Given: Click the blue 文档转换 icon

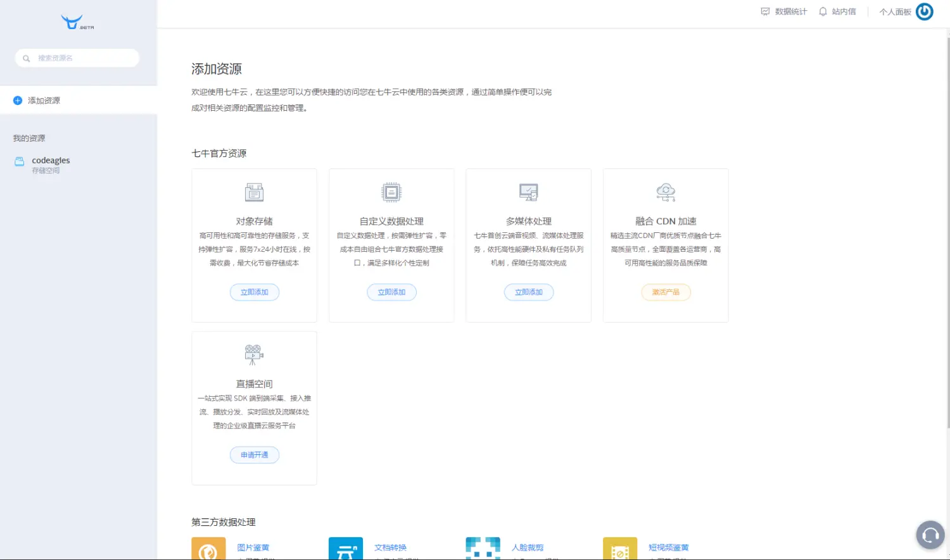Looking at the screenshot, I should pyautogui.click(x=346, y=549).
